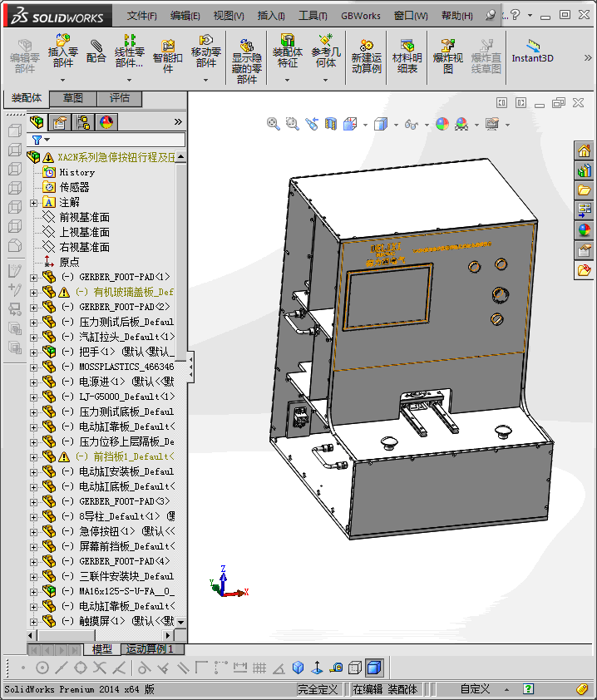Click help question mark in status bar

(x=528, y=689)
